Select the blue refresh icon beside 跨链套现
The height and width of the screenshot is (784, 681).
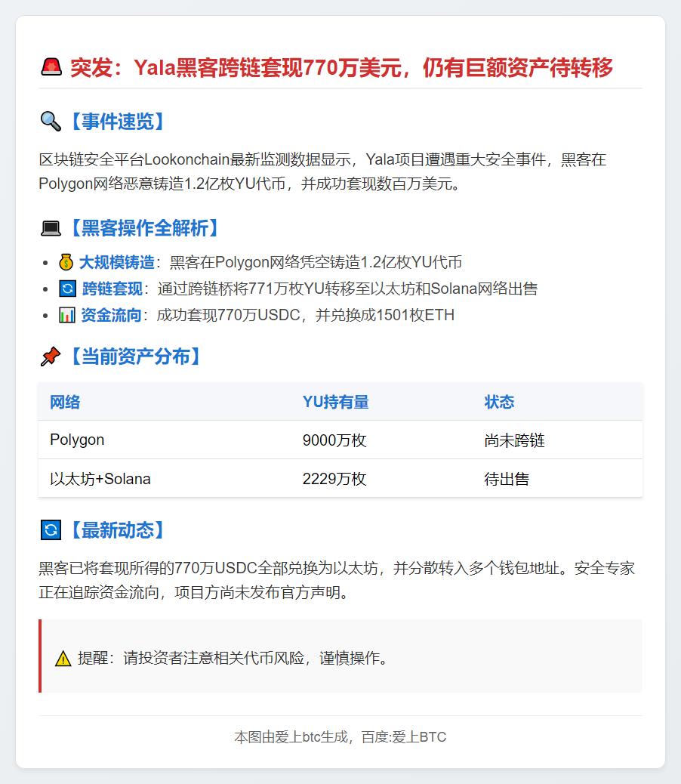(67, 288)
